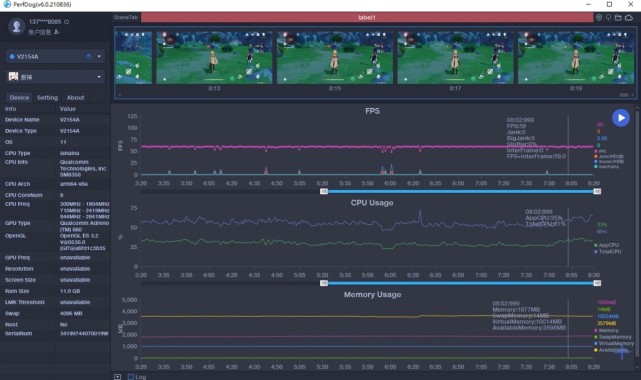
Task: Click the CPU Arch row label
Action: (18, 184)
